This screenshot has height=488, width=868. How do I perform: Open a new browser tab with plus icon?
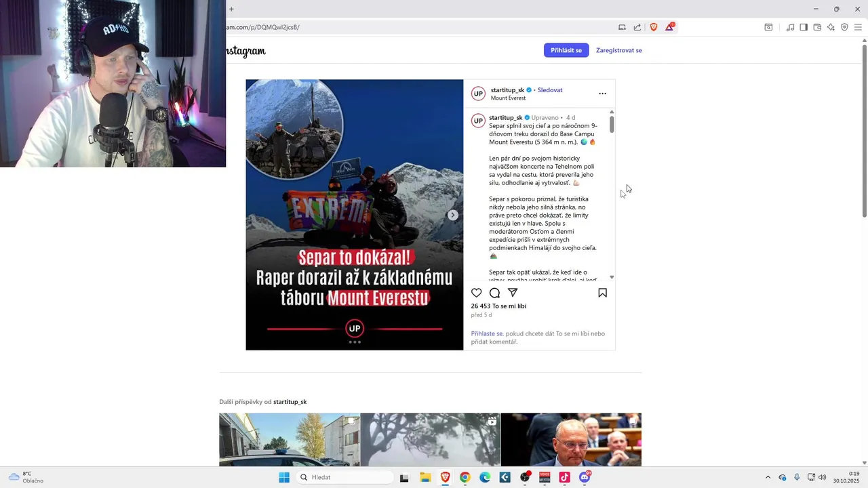click(231, 9)
